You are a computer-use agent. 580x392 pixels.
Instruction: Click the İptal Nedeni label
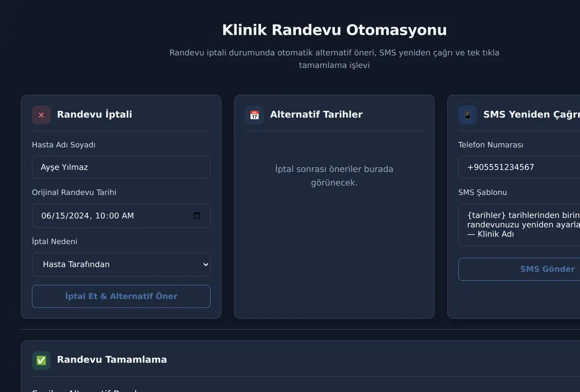[x=55, y=242]
